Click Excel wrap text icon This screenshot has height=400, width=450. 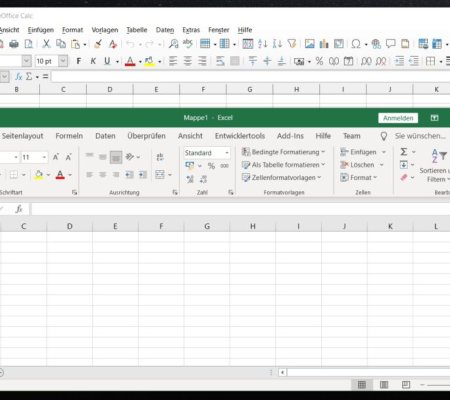pyautogui.click(x=160, y=157)
